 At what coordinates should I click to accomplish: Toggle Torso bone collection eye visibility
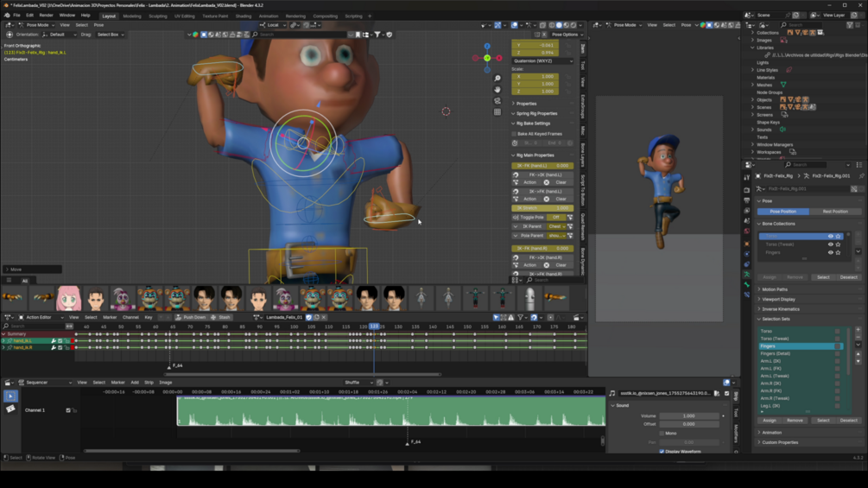(830, 237)
